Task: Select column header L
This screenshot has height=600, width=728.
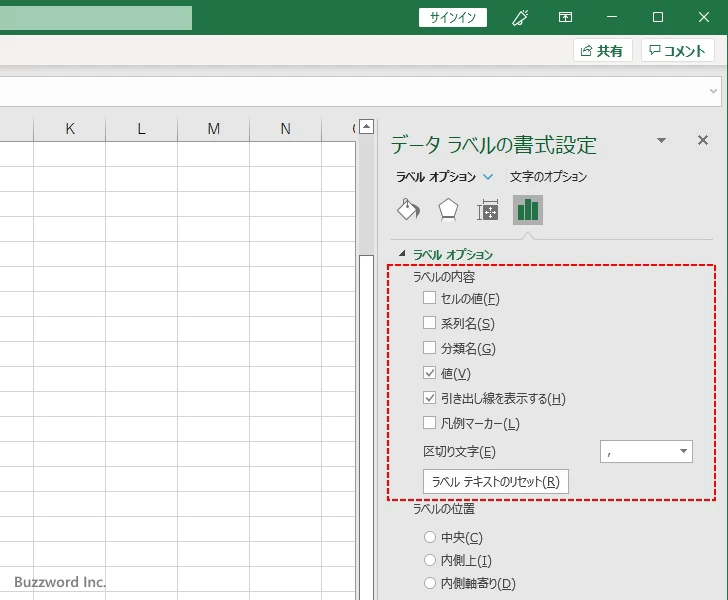Action: (141, 128)
